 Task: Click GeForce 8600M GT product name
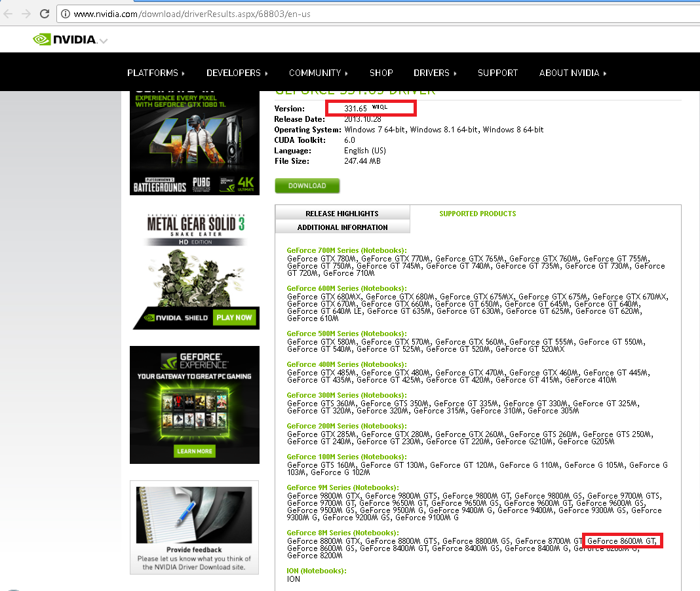(621, 541)
